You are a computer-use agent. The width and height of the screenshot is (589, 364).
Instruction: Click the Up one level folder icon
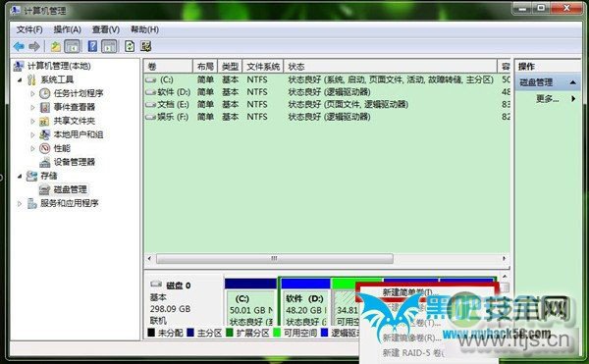(x=56, y=46)
